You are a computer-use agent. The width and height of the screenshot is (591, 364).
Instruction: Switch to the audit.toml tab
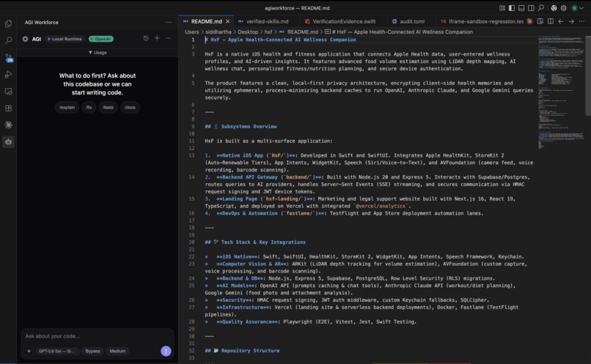coord(412,21)
